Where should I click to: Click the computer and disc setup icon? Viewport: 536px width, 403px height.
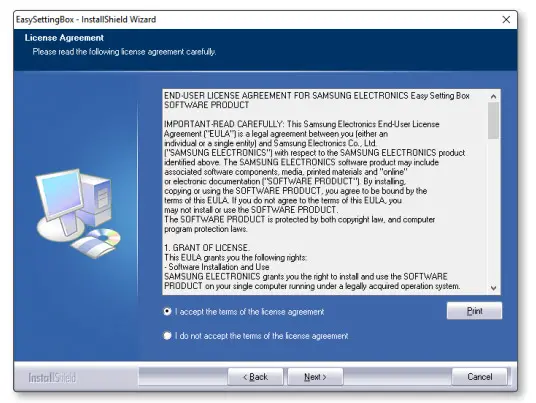pyautogui.click(x=78, y=213)
